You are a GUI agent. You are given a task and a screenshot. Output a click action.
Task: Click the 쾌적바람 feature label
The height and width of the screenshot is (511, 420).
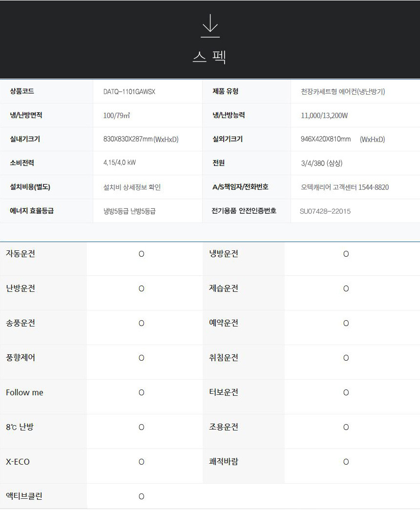pyautogui.click(x=224, y=462)
